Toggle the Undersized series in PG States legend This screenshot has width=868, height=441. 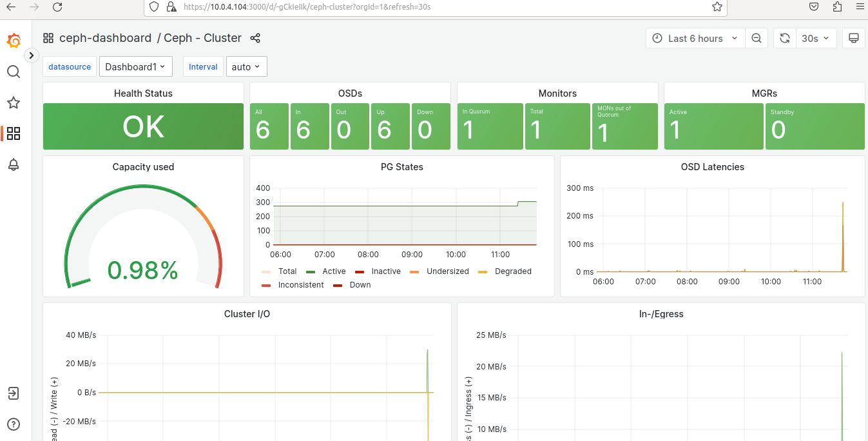tap(448, 271)
